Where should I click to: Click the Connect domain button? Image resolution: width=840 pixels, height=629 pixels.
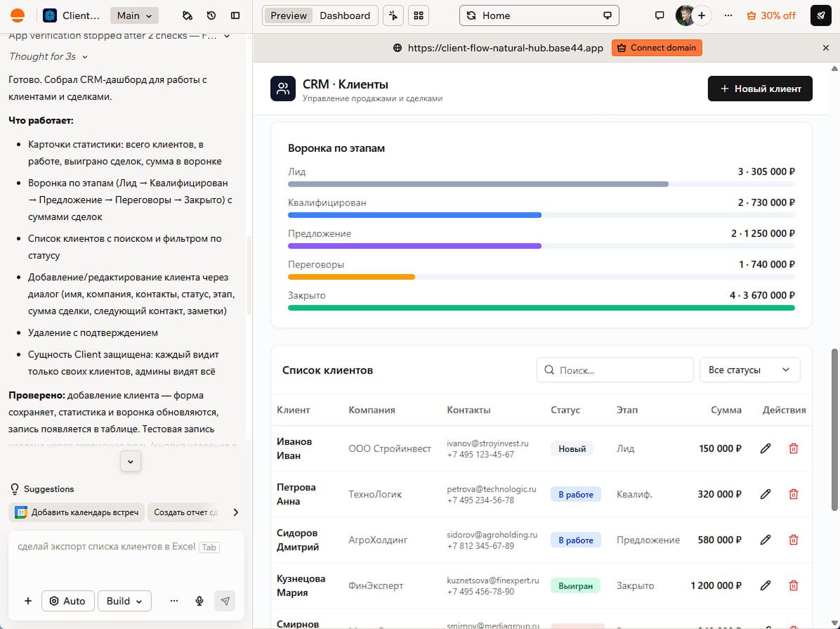(657, 48)
